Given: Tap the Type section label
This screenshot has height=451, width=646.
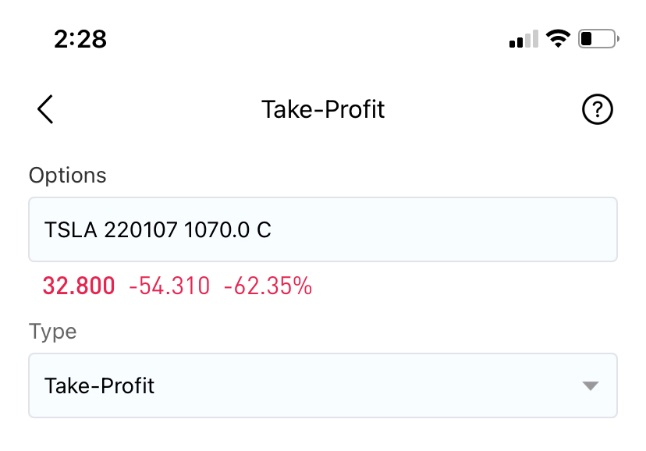Looking at the screenshot, I should (53, 331).
